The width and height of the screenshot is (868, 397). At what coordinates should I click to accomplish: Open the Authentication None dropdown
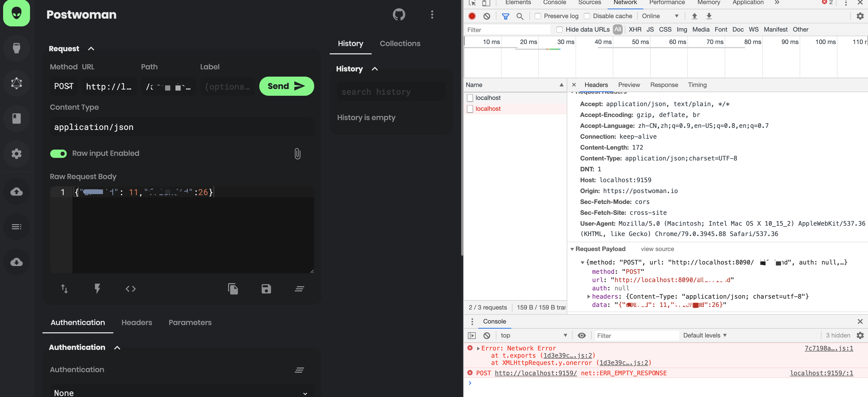pos(182,393)
